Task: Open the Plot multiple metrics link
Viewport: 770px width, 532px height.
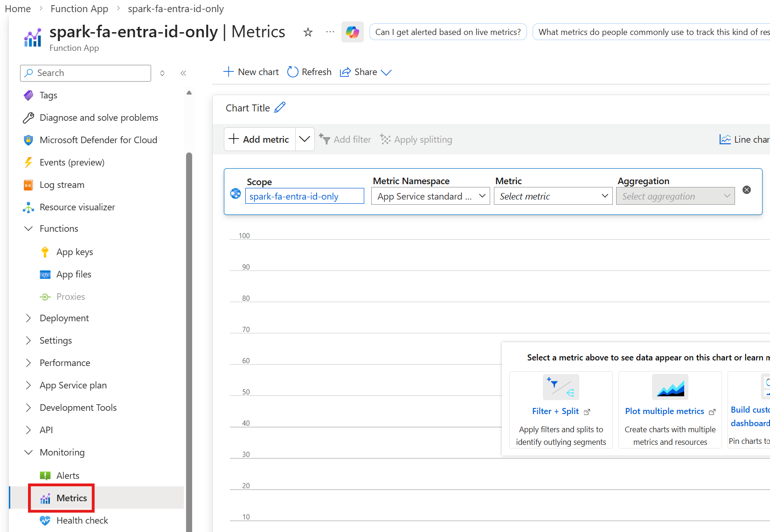Action: (x=665, y=411)
